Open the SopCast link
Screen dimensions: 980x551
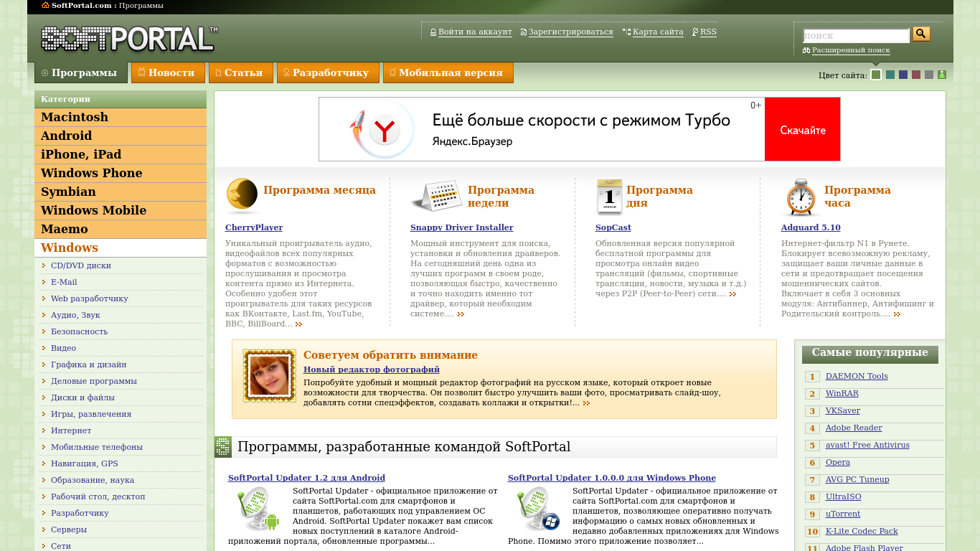(613, 227)
